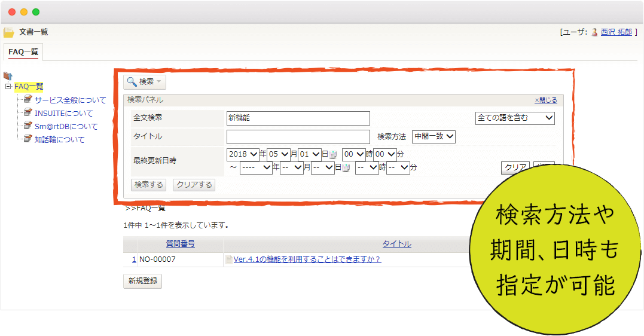Click the 検索する button

click(x=149, y=185)
